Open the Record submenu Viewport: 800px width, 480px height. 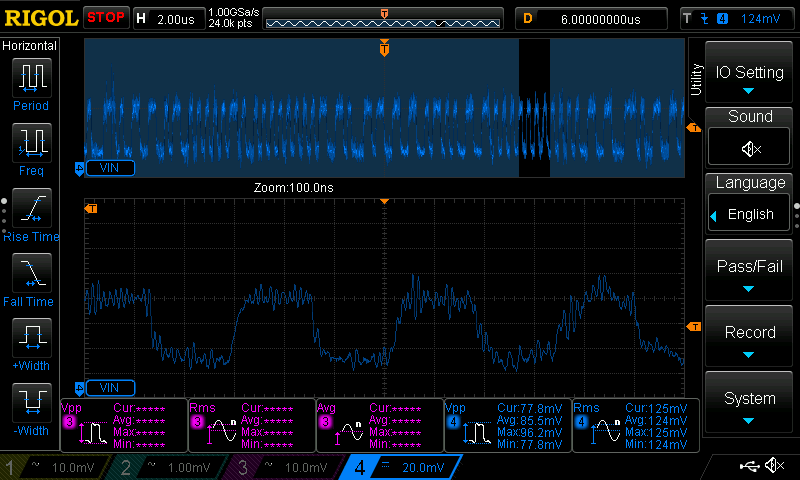tap(749, 337)
